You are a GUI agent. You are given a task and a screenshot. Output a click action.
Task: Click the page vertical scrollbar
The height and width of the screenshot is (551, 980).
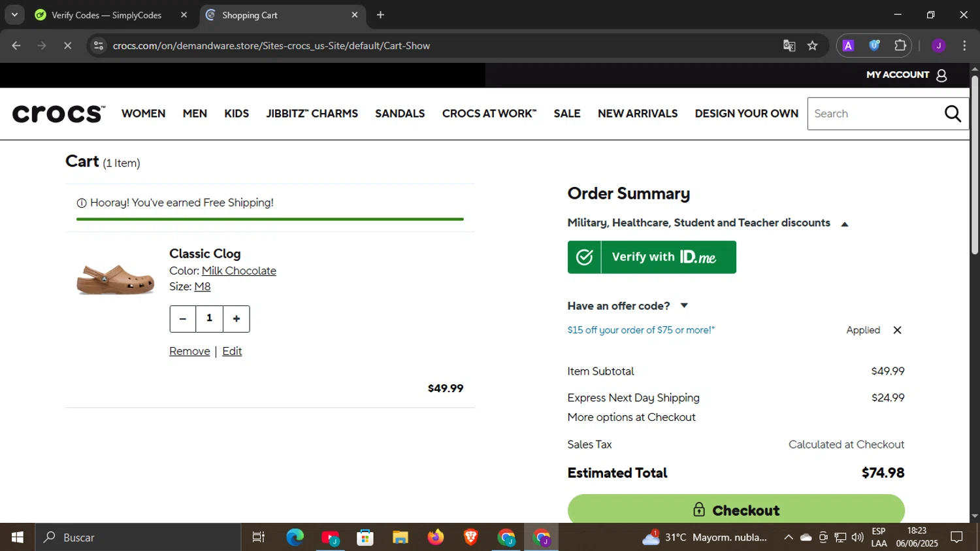click(x=975, y=165)
